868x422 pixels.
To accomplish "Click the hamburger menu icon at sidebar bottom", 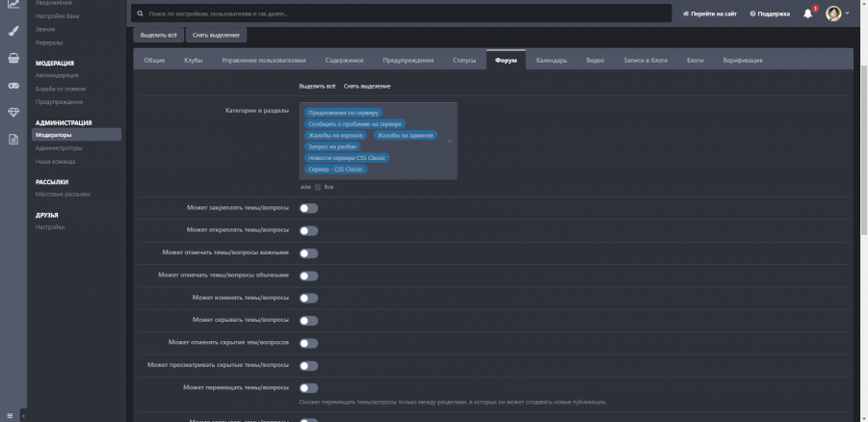I will 10,415.
